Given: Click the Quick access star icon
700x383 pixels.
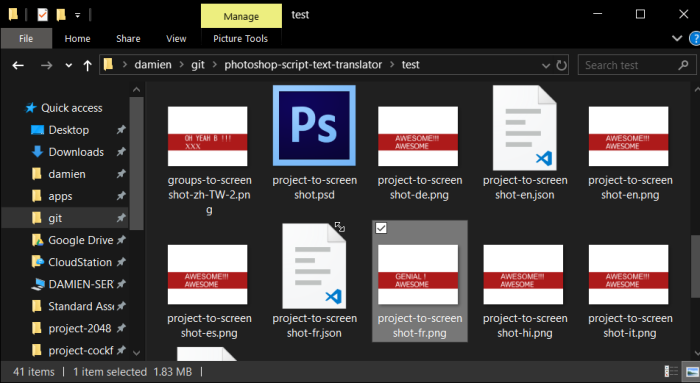Looking at the screenshot, I should click(x=30, y=108).
